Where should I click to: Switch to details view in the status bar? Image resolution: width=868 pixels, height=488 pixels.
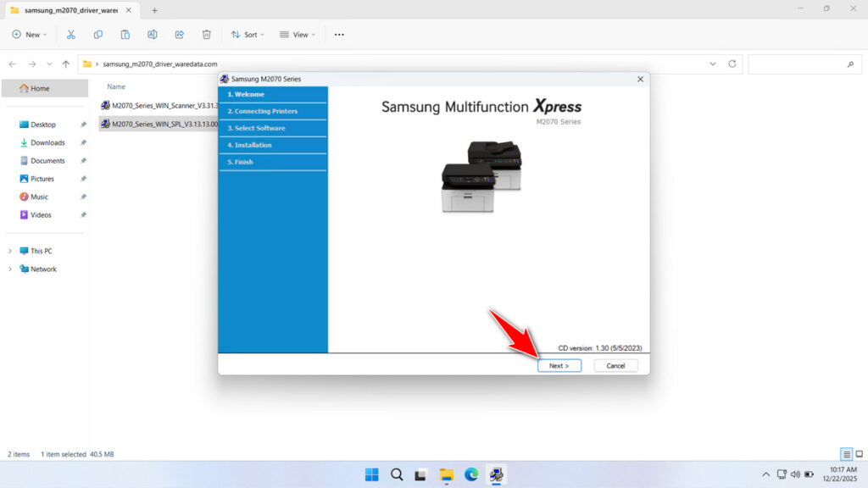[845, 454]
